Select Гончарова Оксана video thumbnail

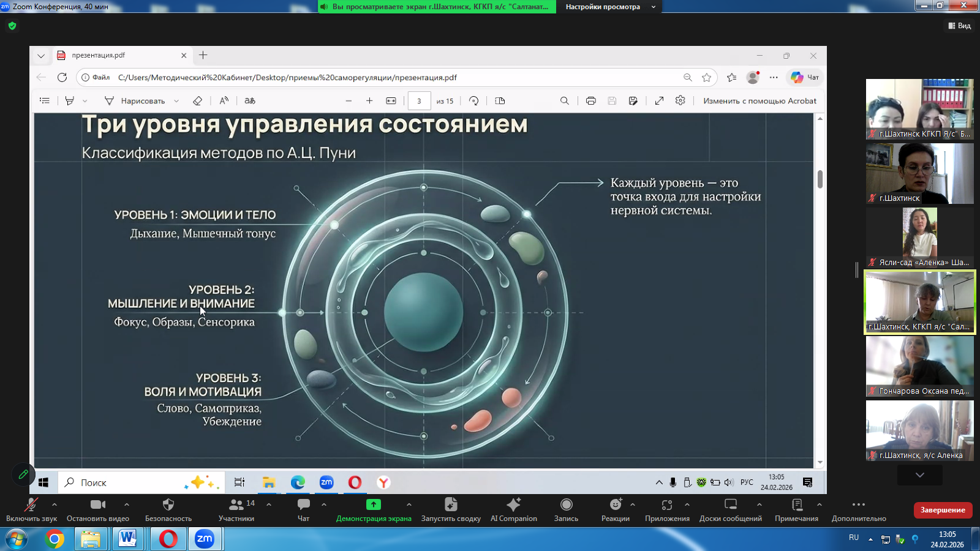pos(919,366)
